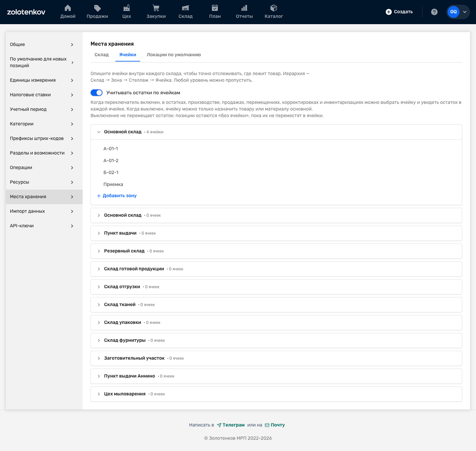
Task: Expand the Склад отгрузки section
Action: pos(276,287)
